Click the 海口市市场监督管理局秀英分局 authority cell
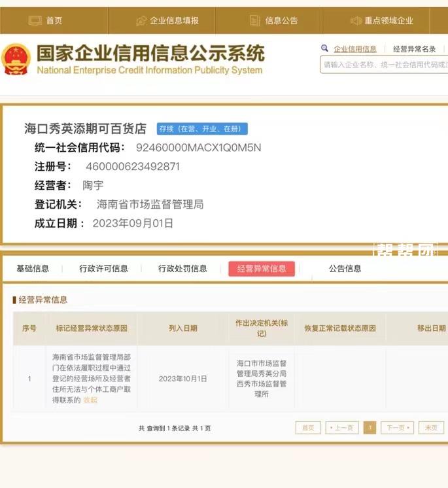448x488 pixels. [x=262, y=379]
